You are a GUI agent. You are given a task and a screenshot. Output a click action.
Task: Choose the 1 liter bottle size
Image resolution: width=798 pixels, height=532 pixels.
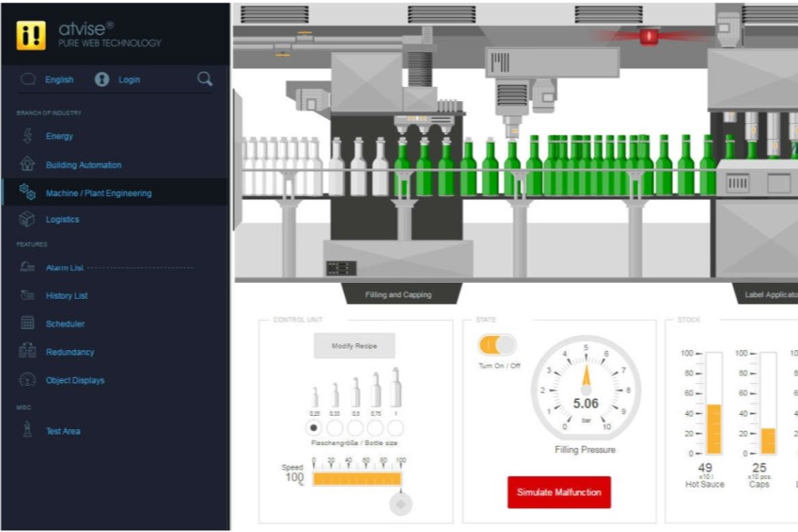(396, 426)
